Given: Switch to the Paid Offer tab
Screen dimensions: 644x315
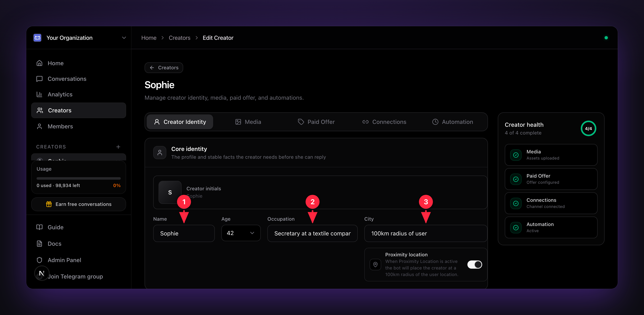Looking at the screenshot, I should point(316,122).
